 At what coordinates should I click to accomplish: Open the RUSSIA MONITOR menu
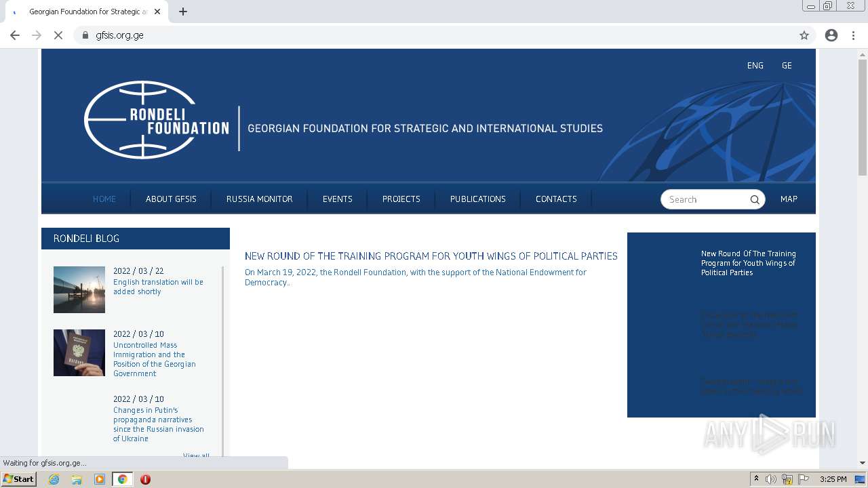tap(260, 199)
